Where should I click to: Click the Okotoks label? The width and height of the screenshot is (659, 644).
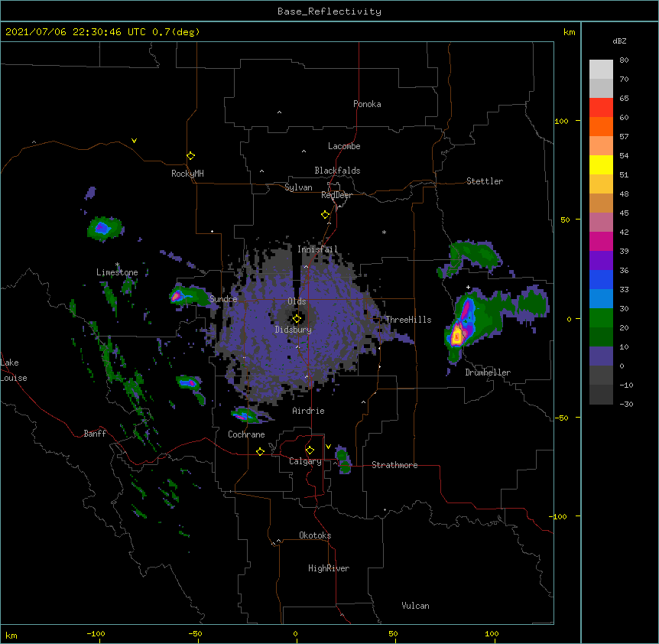(315, 535)
